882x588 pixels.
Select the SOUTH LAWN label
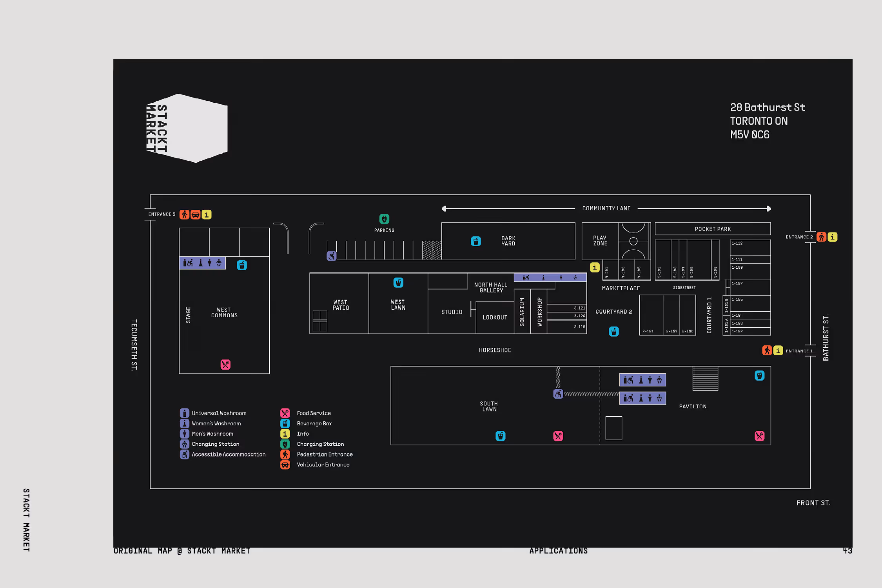click(x=489, y=406)
